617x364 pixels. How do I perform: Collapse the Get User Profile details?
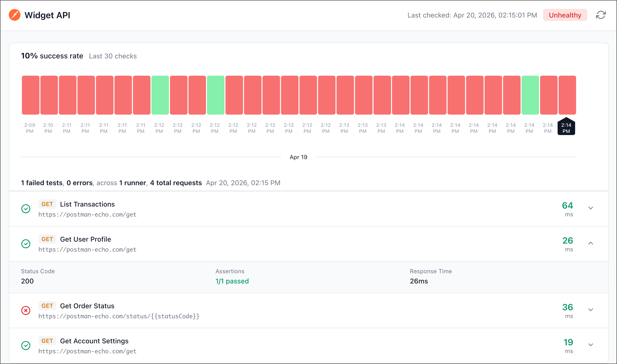click(x=590, y=243)
